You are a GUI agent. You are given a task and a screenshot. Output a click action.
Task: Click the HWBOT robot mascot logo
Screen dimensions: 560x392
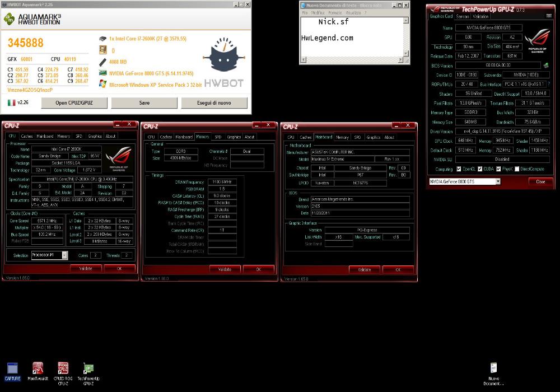pos(224,55)
